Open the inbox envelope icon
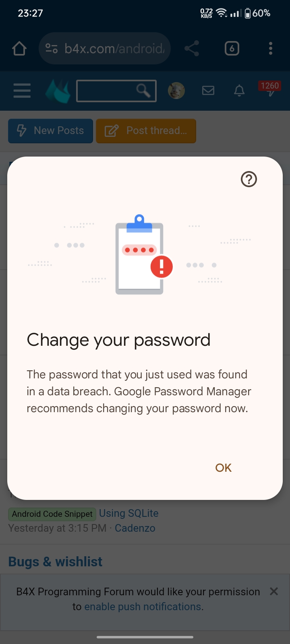This screenshot has width=290, height=644. 208,91
